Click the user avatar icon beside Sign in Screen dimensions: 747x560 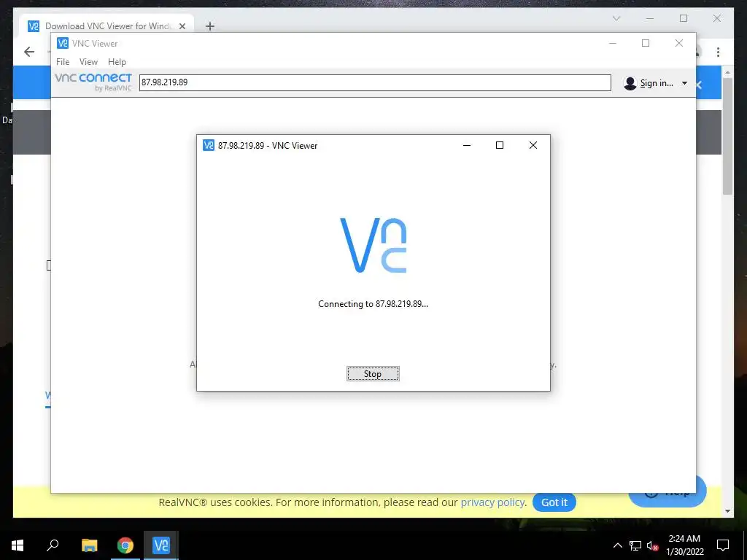tap(630, 83)
